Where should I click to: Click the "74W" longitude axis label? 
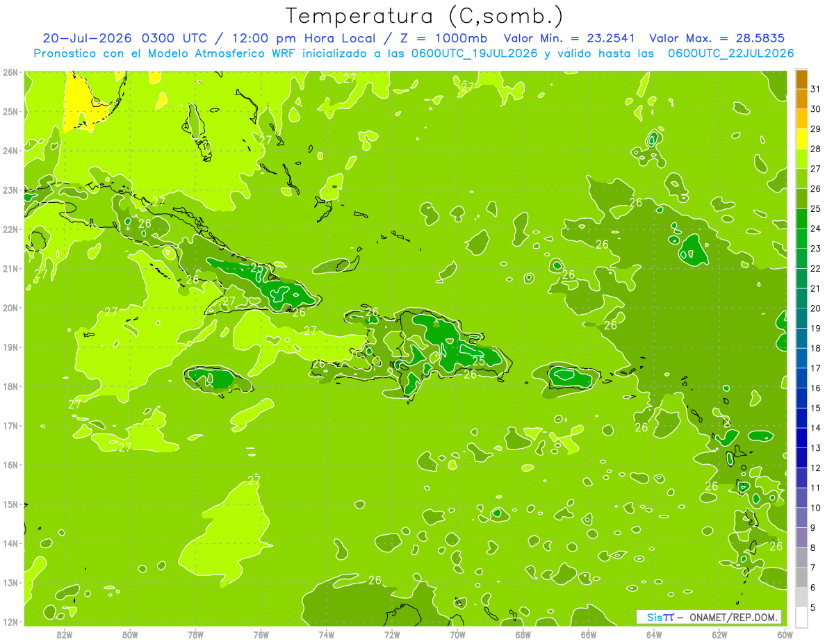click(327, 634)
